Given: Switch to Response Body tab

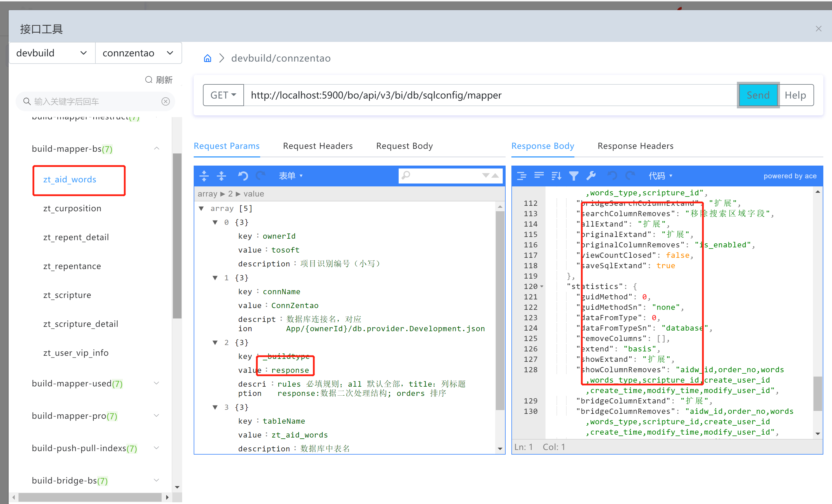Looking at the screenshot, I should (x=543, y=146).
